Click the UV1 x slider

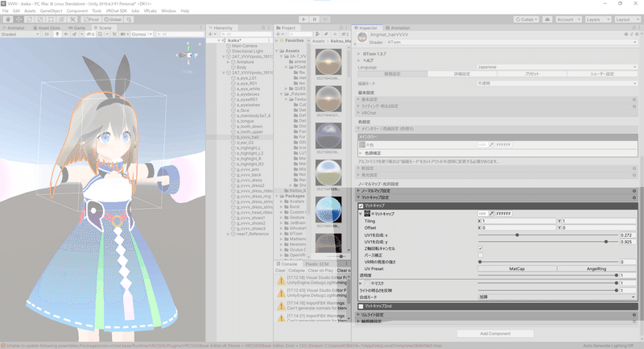(548, 235)
